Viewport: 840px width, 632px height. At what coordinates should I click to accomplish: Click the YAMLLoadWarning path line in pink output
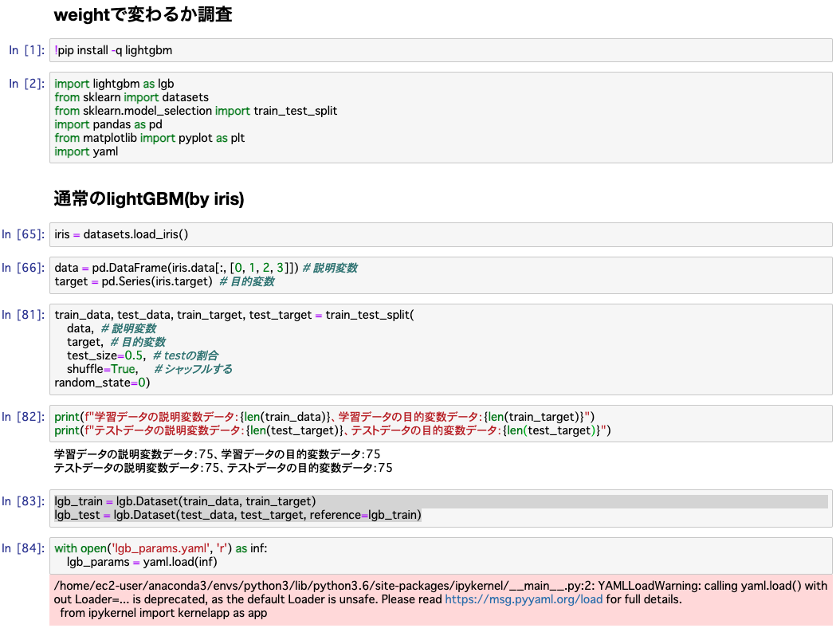pos(441,586)
